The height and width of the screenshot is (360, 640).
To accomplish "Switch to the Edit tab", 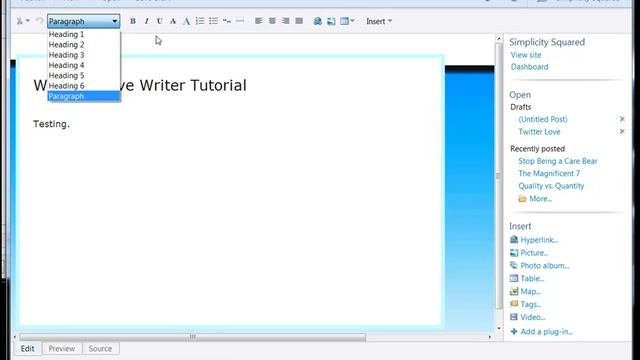I will click(28, 349).
